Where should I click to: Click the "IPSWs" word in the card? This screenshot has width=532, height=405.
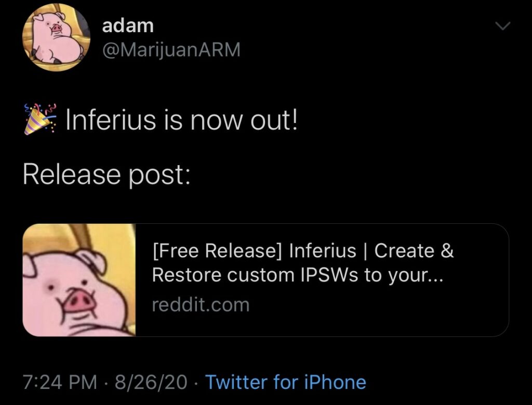click(x=329, y=275)
